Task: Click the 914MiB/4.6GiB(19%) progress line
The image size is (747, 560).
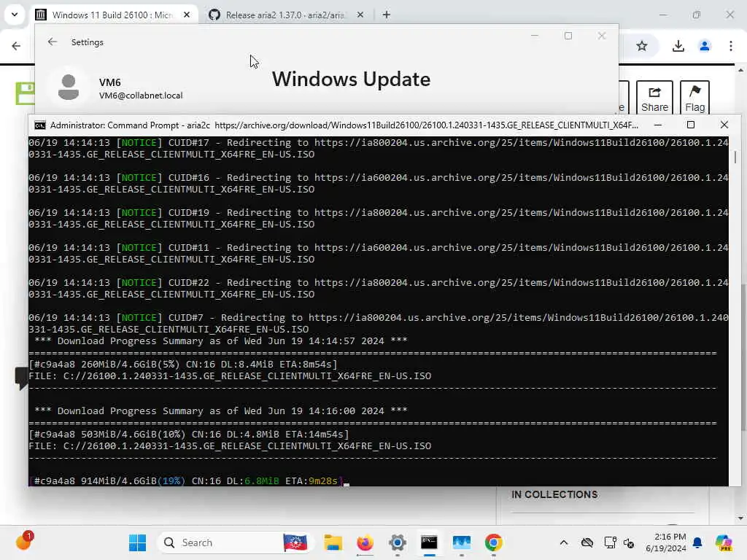Action: pos(186,481)
